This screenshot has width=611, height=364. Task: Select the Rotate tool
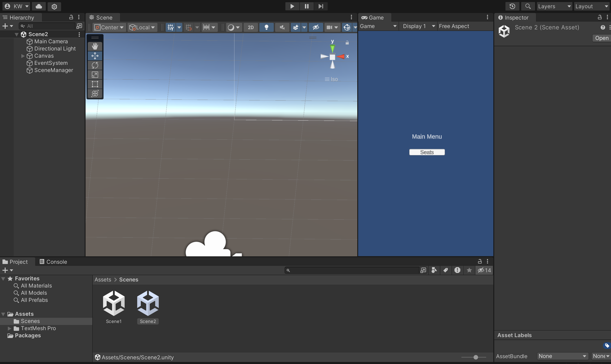pyautogui.click(x=95, y=65)
